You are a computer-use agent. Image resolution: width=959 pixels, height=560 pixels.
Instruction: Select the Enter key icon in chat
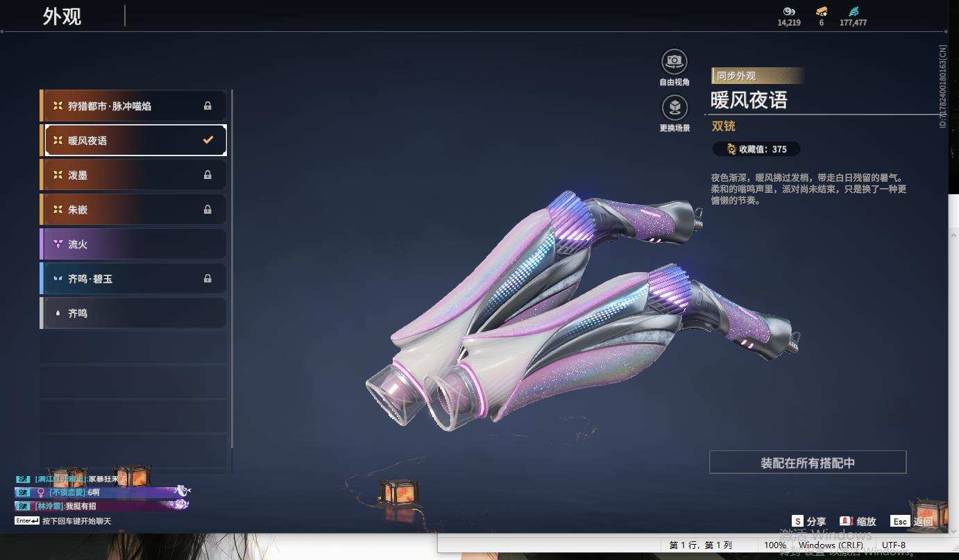26,520
